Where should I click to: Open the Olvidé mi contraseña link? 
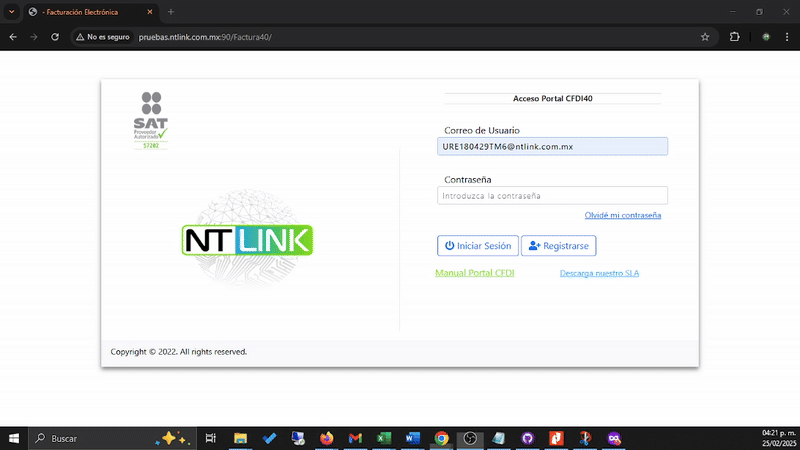tap(622, 215)
